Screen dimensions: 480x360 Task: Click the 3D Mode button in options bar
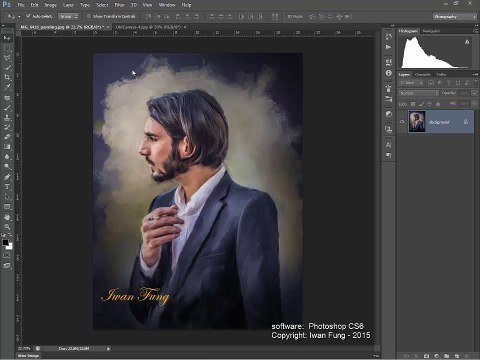click(295, 16)
